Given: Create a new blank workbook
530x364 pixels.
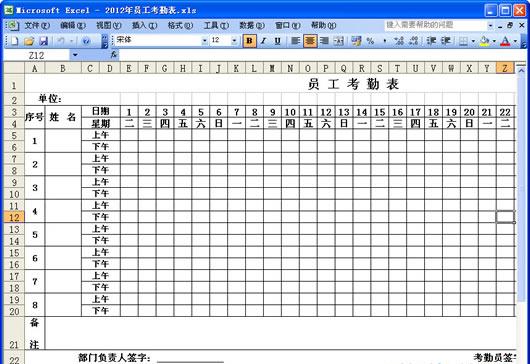Looking at the screenshot, I should 15,41.
